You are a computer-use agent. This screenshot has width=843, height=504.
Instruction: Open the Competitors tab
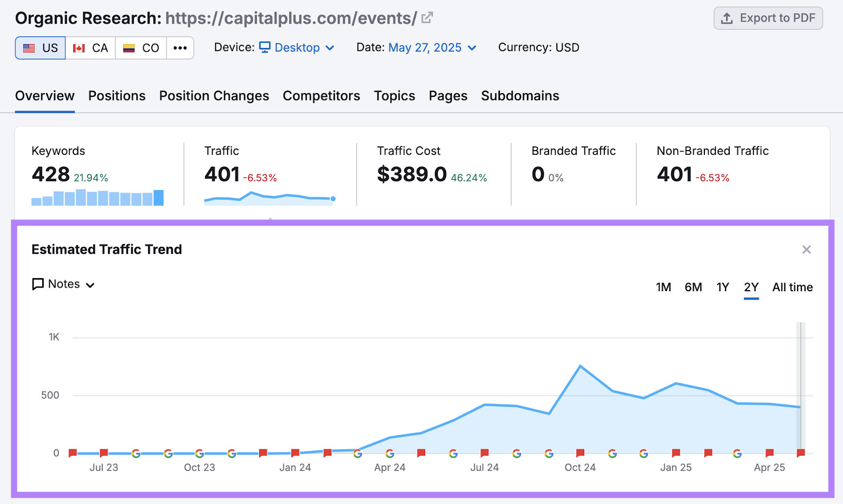point(321,96)
